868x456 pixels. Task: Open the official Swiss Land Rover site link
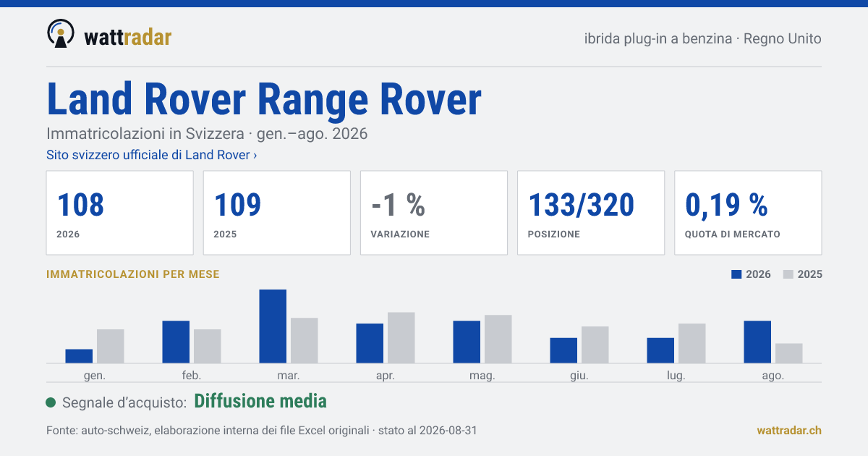[151, 155]
